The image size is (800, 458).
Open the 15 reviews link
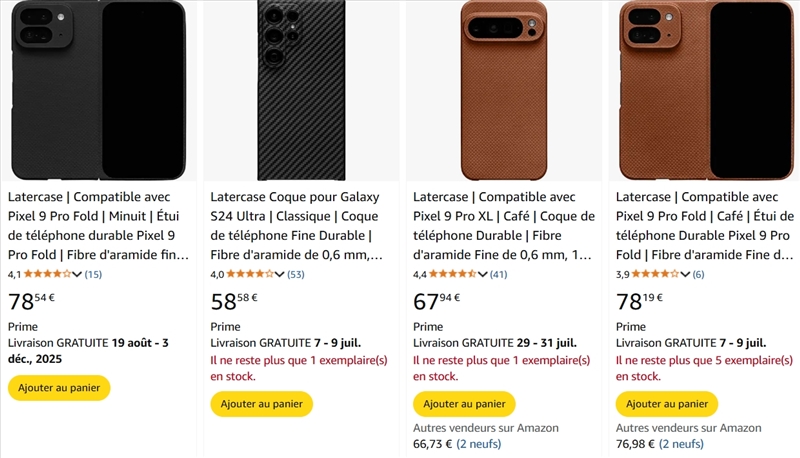93,274
